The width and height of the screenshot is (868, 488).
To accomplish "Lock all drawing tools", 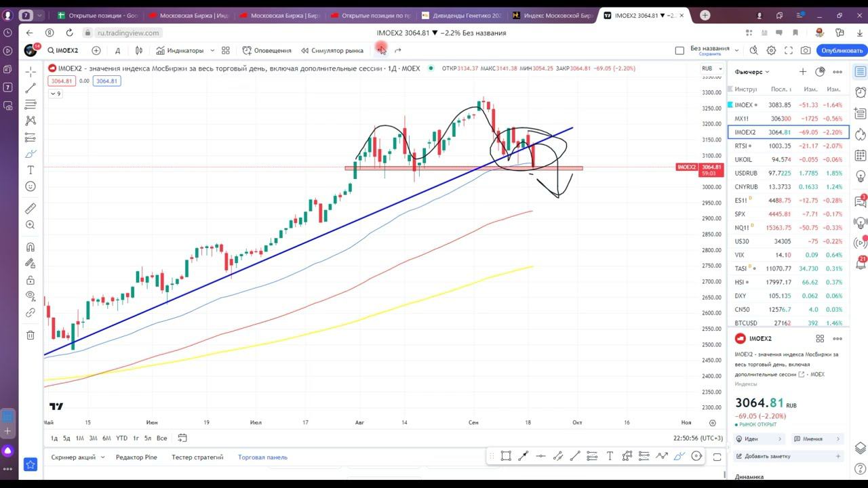I will coord(31,280).
